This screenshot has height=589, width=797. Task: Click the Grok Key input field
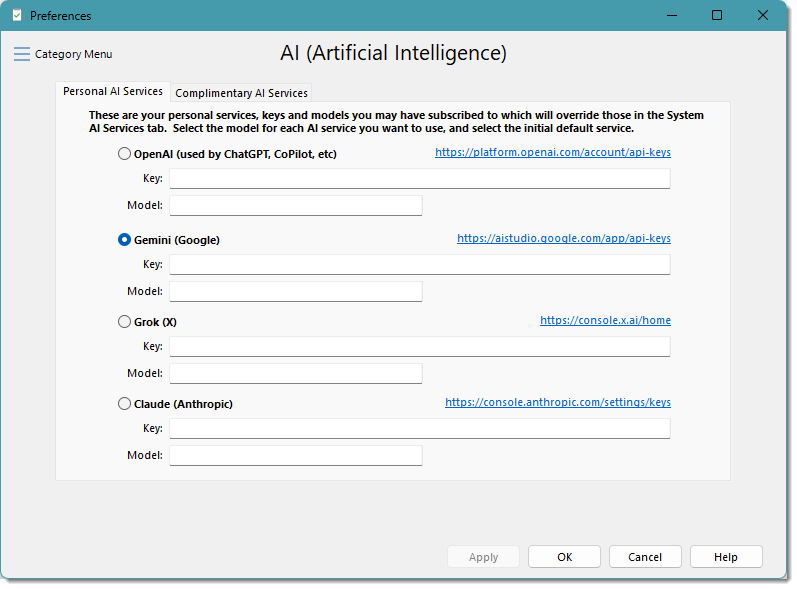(x=419, y=347)
